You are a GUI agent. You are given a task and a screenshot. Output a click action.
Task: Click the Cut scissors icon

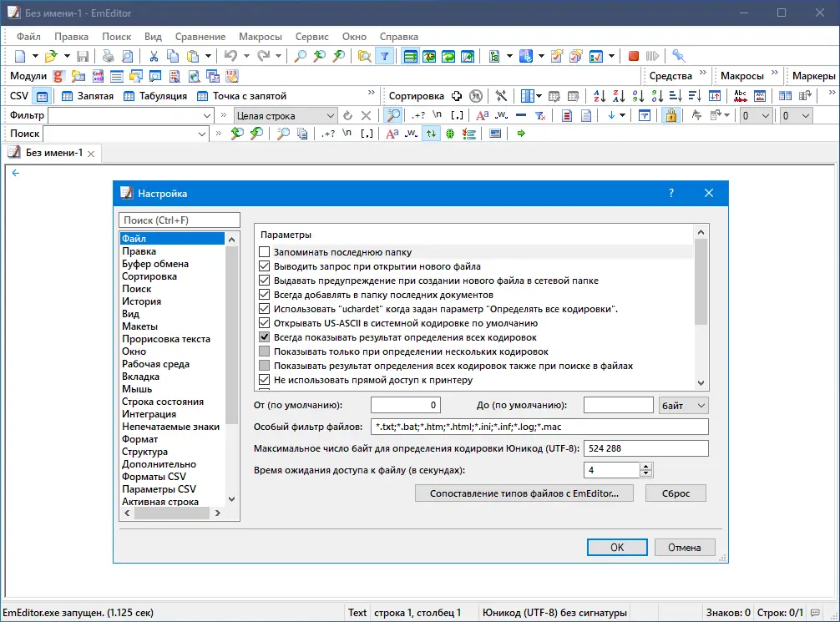pos(154,56)
